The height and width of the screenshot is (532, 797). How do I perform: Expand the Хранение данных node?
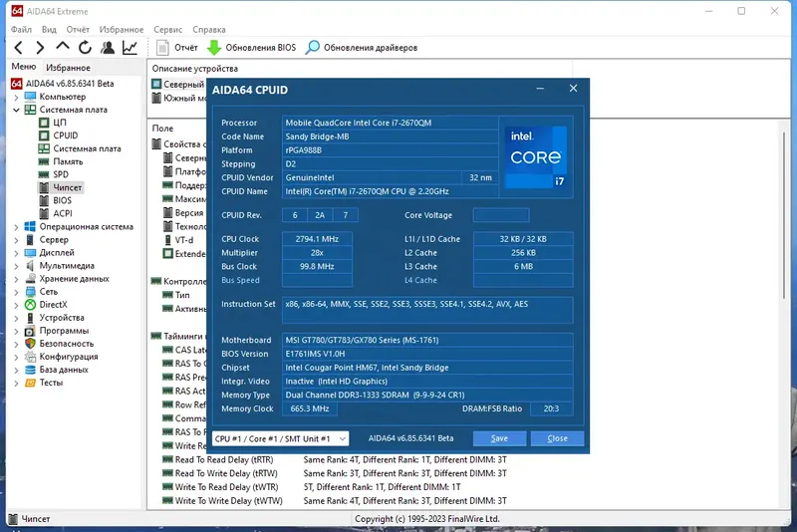[16, 279]
